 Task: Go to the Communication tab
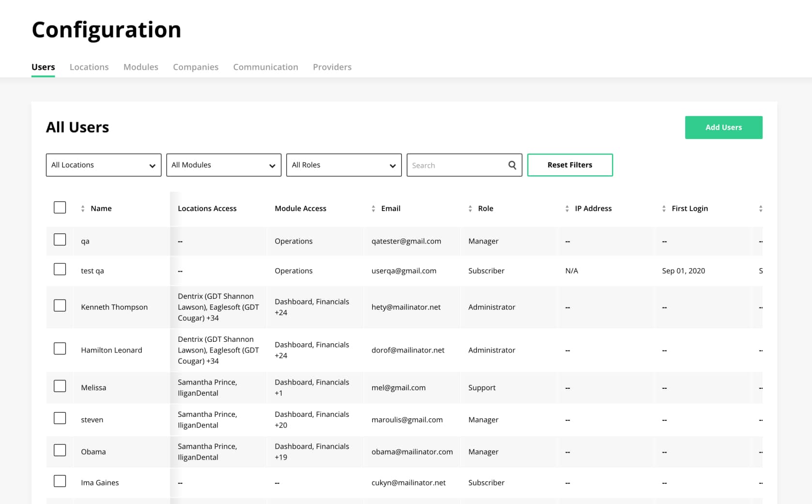[x=266, y=67]
